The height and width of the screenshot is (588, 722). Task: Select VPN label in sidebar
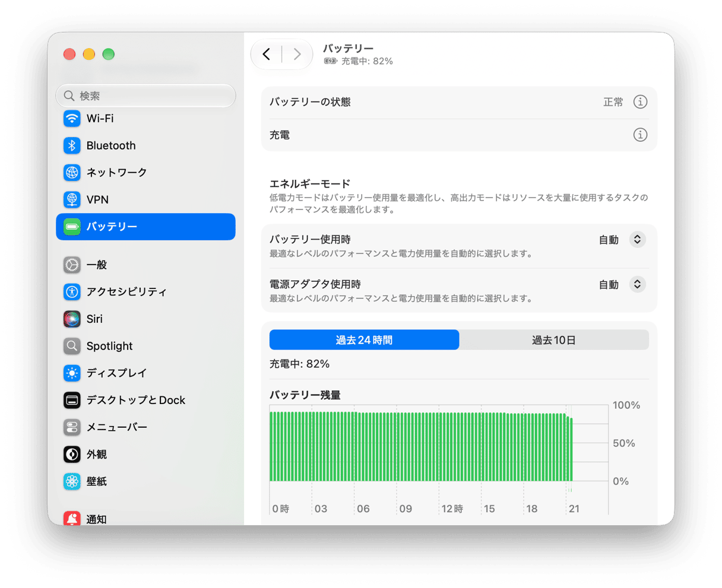97,199
